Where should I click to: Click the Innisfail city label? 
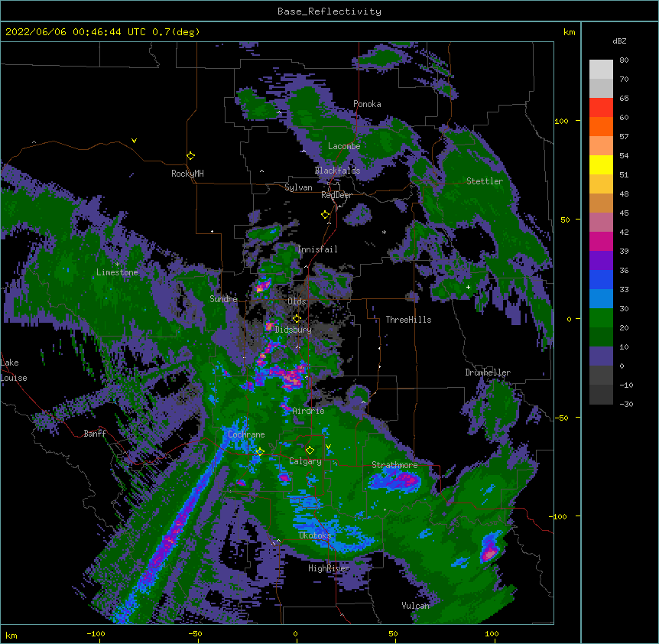tap(317, 249)
